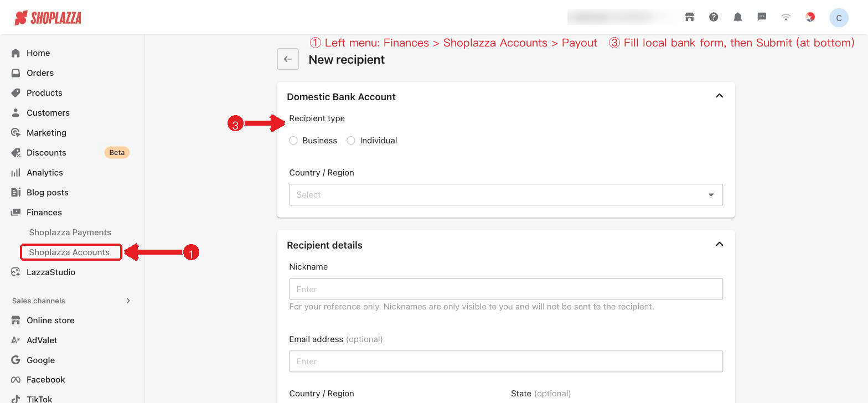Viewport: 868px width, 403px height.
Task: Open the storefront icon in top bar
Action: (x=690, y=17)
